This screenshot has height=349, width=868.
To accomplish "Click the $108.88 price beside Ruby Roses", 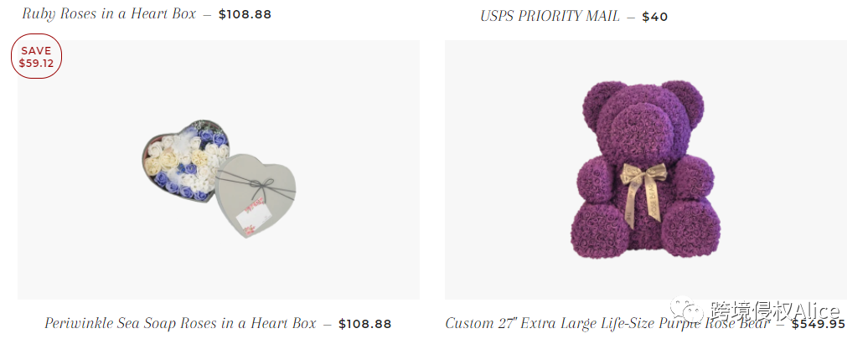I will click(x=245, y=14).
